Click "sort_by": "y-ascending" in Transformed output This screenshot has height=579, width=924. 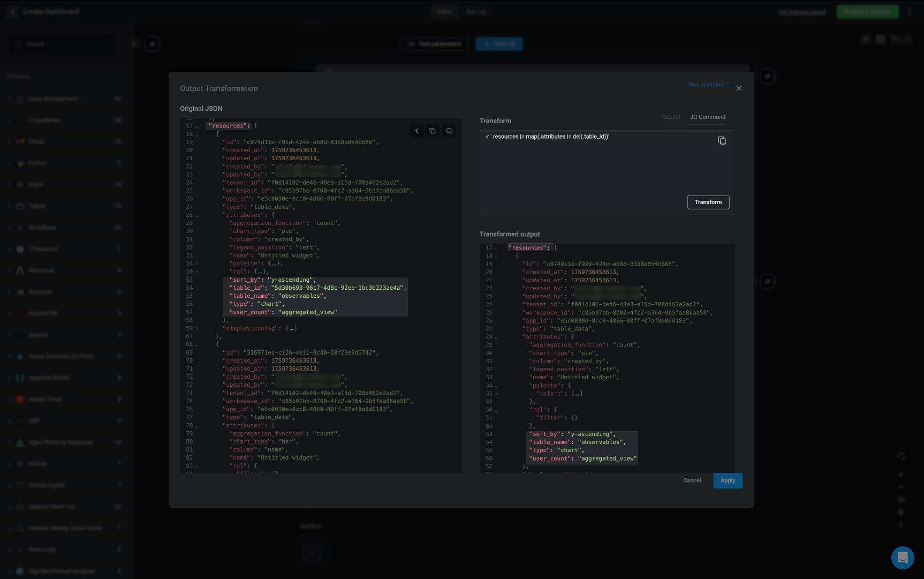pyautogui.click(x=572, y=434)
